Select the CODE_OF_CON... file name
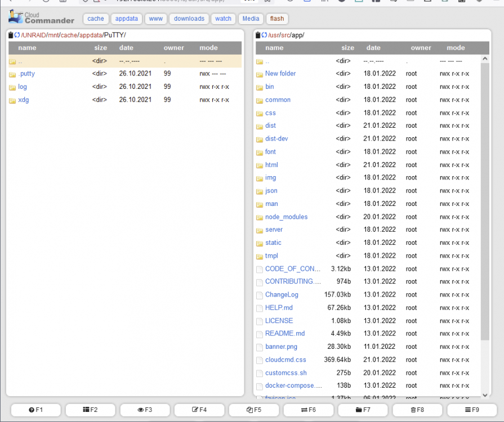 pos(293,269)
